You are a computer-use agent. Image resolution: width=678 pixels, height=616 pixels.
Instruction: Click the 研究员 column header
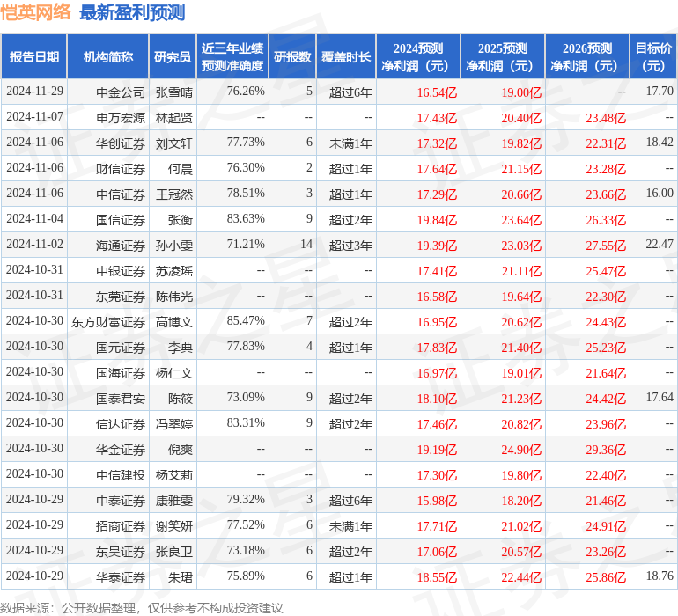coord(173,56)
